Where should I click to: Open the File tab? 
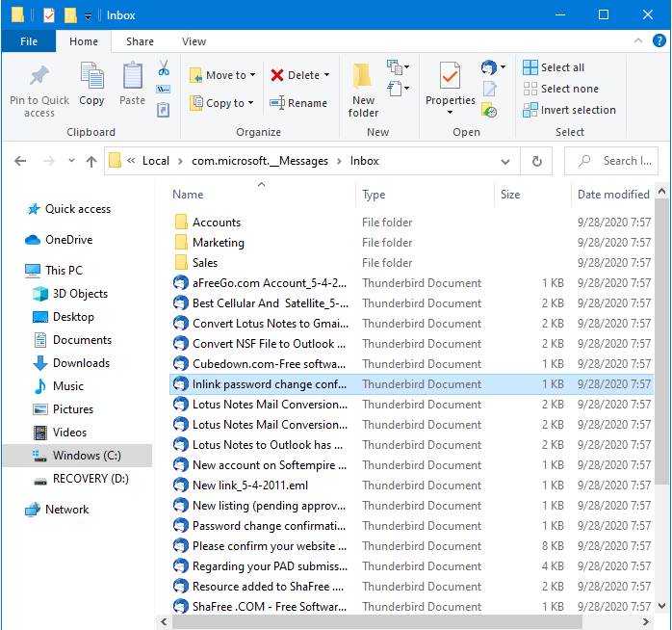coord(29,41)
